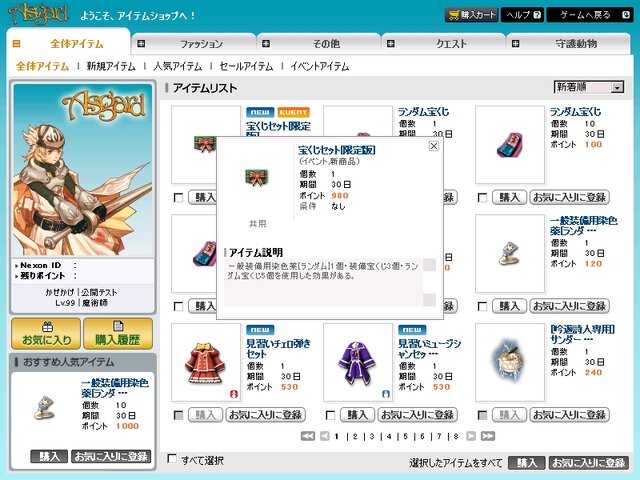Go to the first page arrow
Screen dimensions: 640x480
click(x=308, y=436)
